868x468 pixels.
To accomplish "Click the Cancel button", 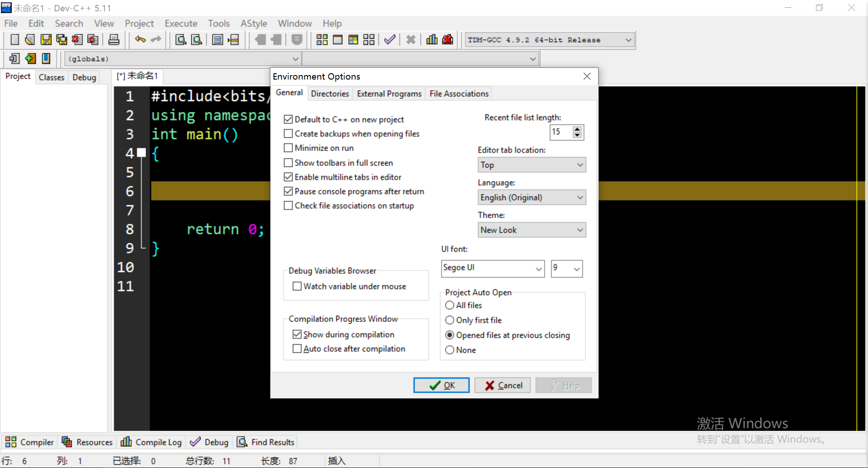I will [x=503, y=385].
